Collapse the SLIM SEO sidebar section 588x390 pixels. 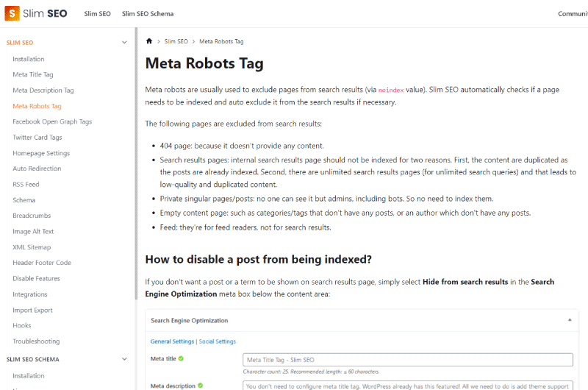124,43
